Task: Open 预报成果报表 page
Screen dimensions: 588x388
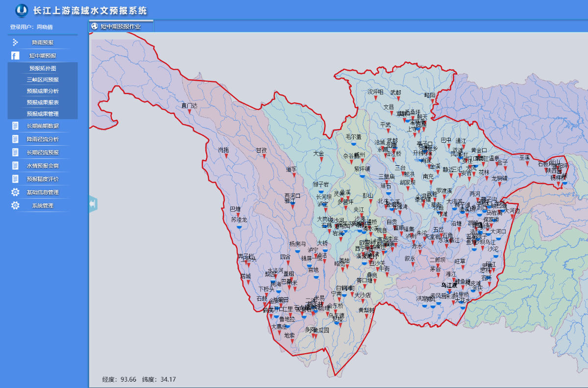Action: 43,102
